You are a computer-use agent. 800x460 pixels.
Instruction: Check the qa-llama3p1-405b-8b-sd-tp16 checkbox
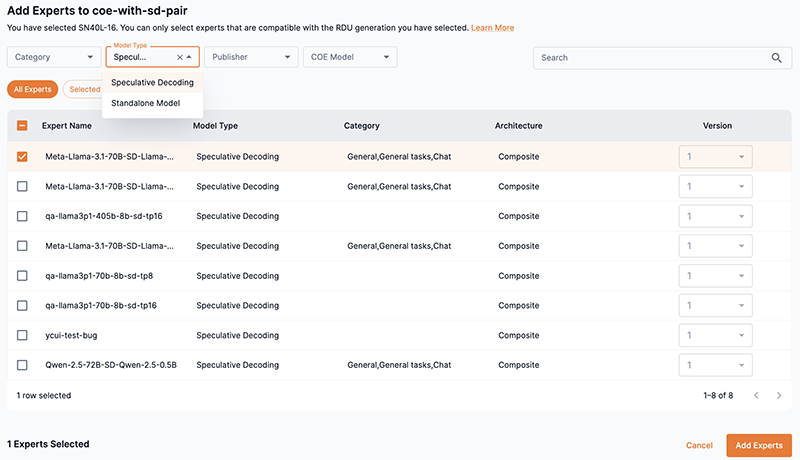pyautogui.click(x=23, y=216)
